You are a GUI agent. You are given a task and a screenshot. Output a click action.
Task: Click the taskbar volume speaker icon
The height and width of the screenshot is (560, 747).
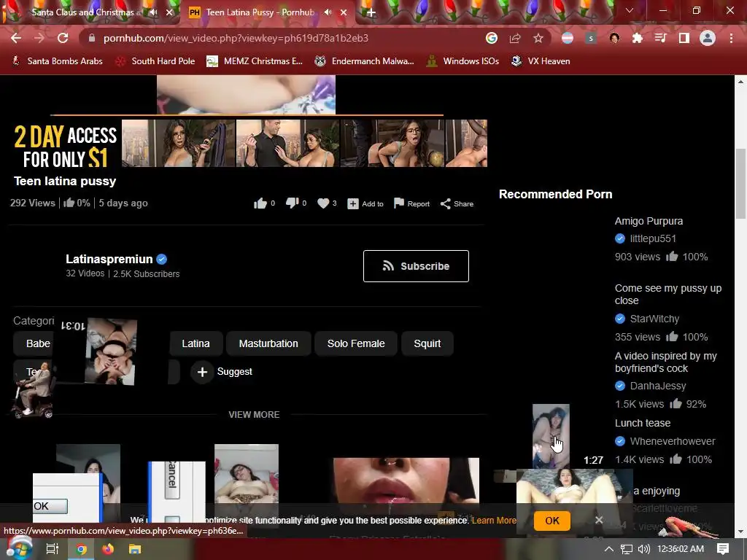click(x=644, y=549)
